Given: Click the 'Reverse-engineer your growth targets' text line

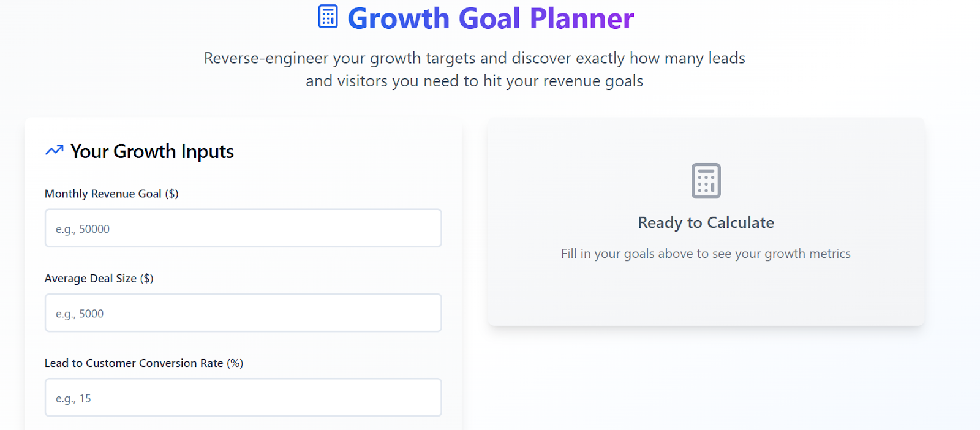Looking at the screenshot, I should click(x=475, y=58).
